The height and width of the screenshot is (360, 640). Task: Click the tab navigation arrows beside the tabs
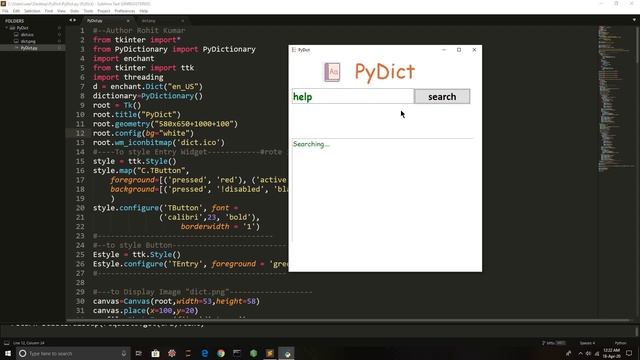tap(73, 20)
